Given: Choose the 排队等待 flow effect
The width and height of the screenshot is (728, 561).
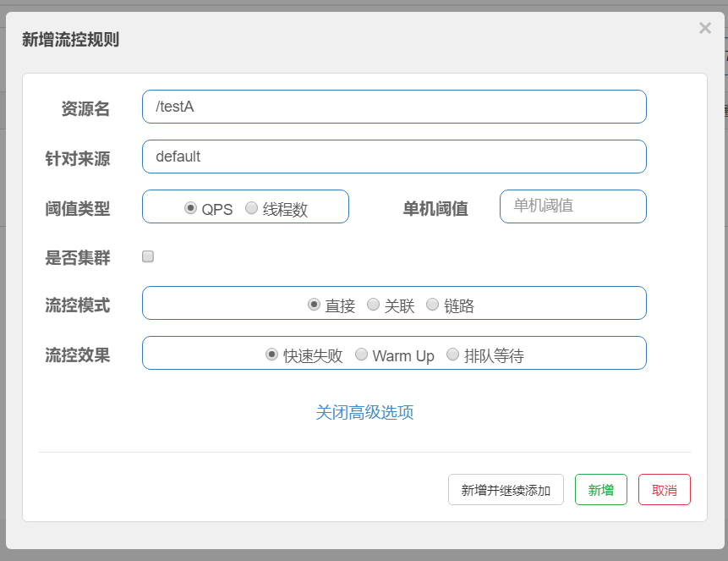Looking at the screenshot, I should (x=452, y=355).
